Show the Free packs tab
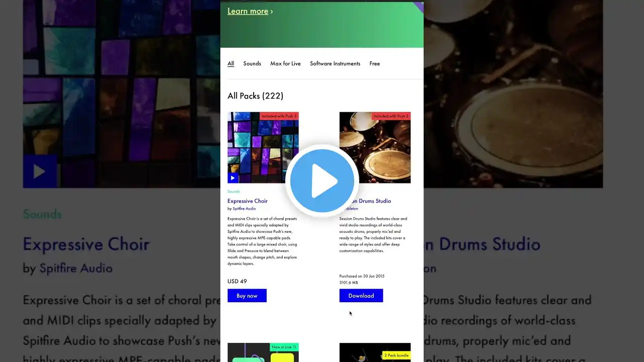Image resolution: width=644 pixels, height=362 pixels. pos(374,63)
